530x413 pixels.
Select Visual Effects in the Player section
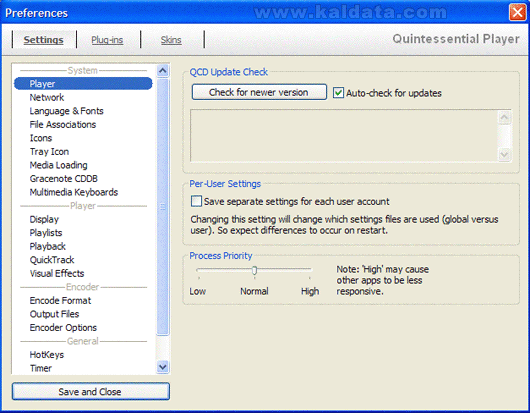tap(57, 273)
